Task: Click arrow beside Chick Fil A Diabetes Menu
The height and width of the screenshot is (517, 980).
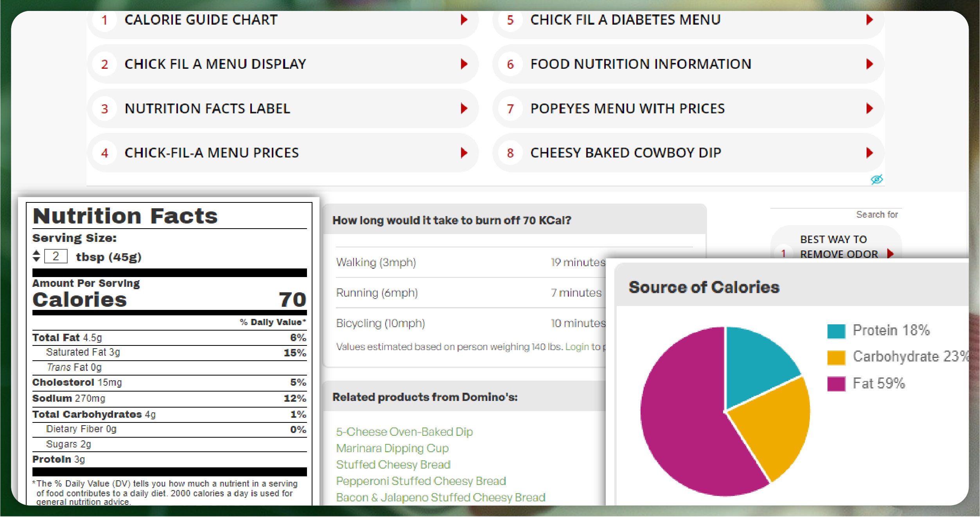Action: pyautogui.click(x=870, y=20)
